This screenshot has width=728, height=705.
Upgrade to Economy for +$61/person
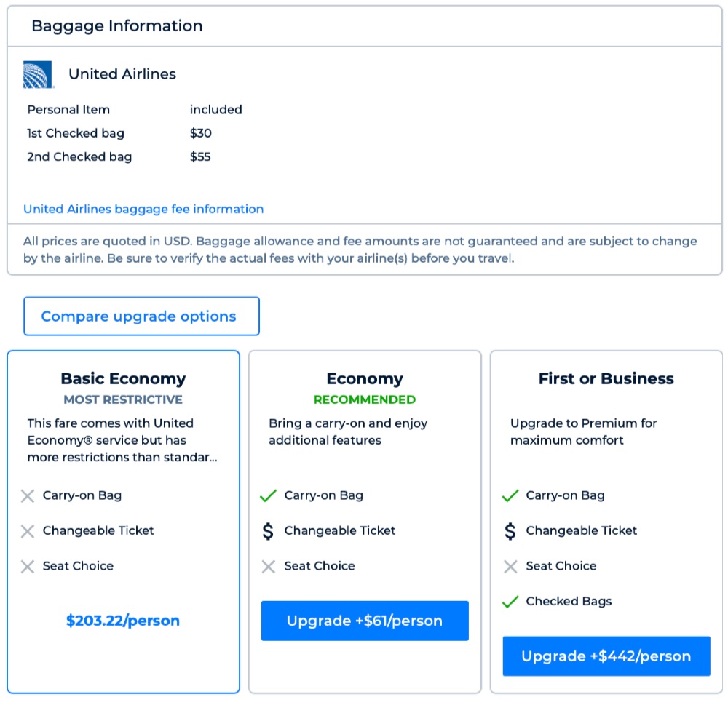[x=365, y=621]
